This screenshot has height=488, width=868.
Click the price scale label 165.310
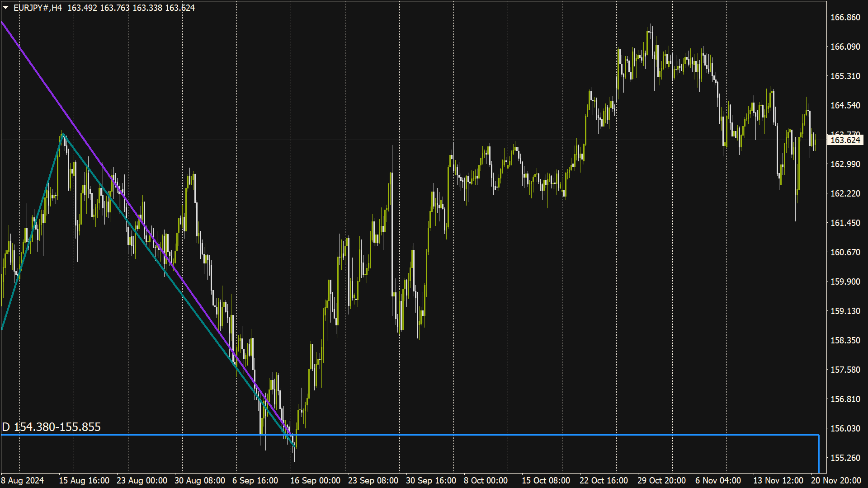[845, 76]
